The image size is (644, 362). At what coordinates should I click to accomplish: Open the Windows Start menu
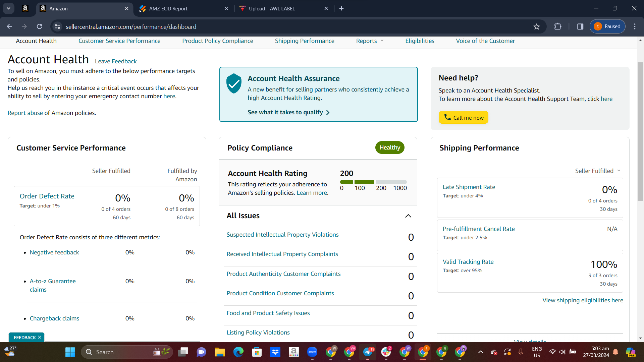(x=70, y=352)
